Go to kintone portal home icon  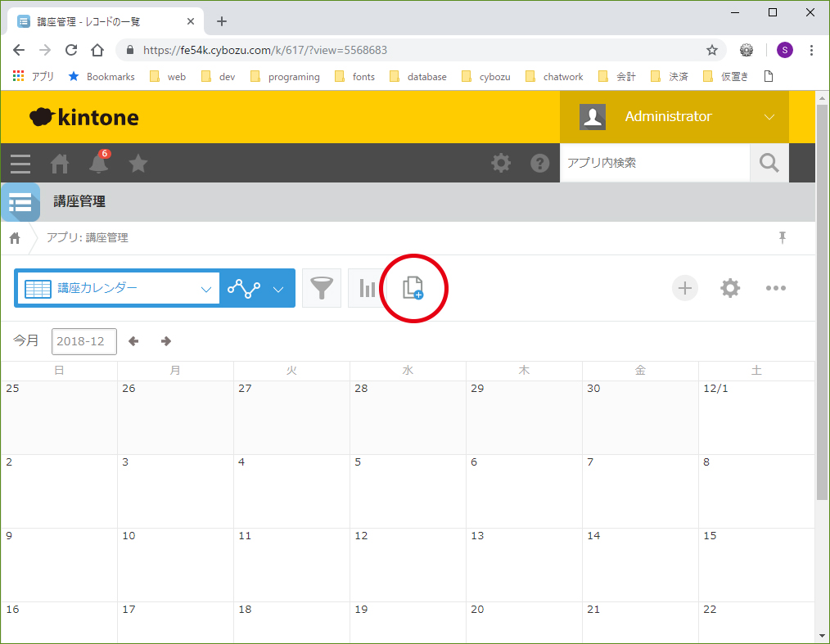coord(59,164)
